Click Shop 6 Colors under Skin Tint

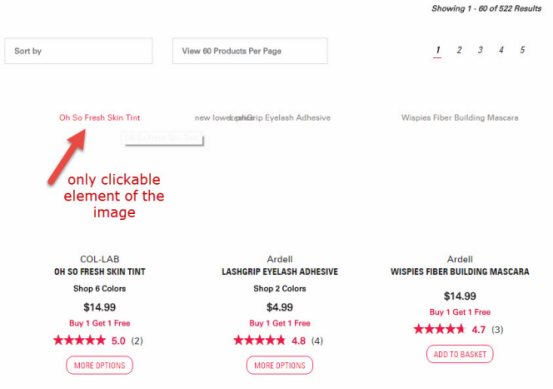(99, 288)
